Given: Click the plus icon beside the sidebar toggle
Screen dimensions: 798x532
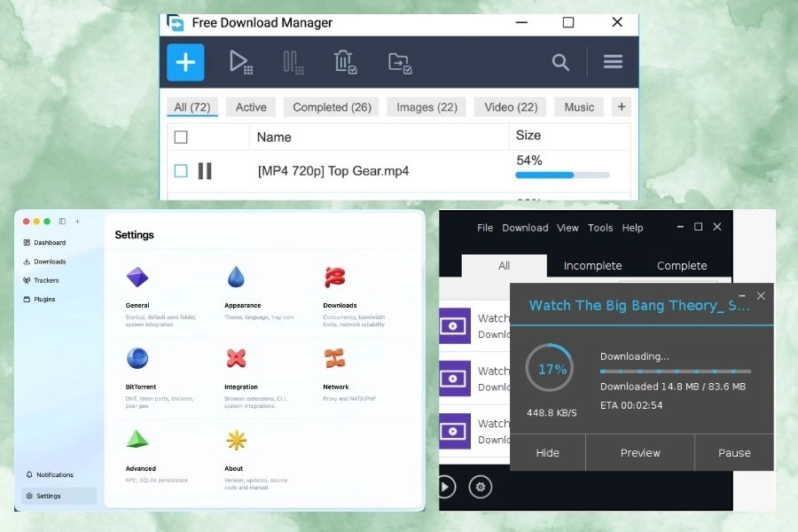Looking at the screenshot, I should click(77, 222).
